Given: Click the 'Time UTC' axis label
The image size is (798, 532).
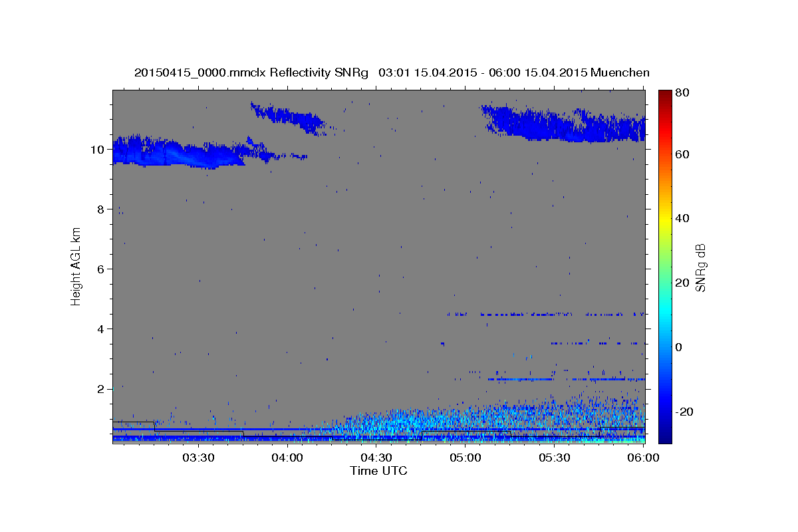Looking at the screenshot, I should pyautogui.click(x=378, y=471).
